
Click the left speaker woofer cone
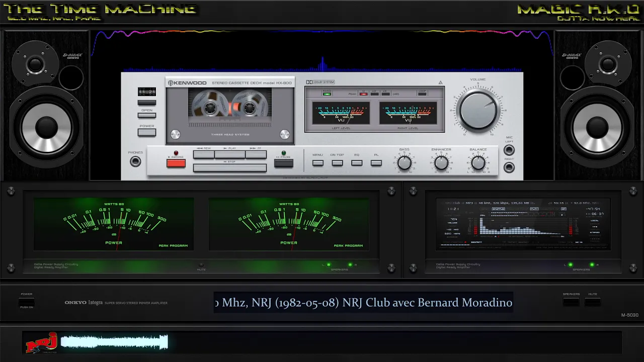[46, 127]
